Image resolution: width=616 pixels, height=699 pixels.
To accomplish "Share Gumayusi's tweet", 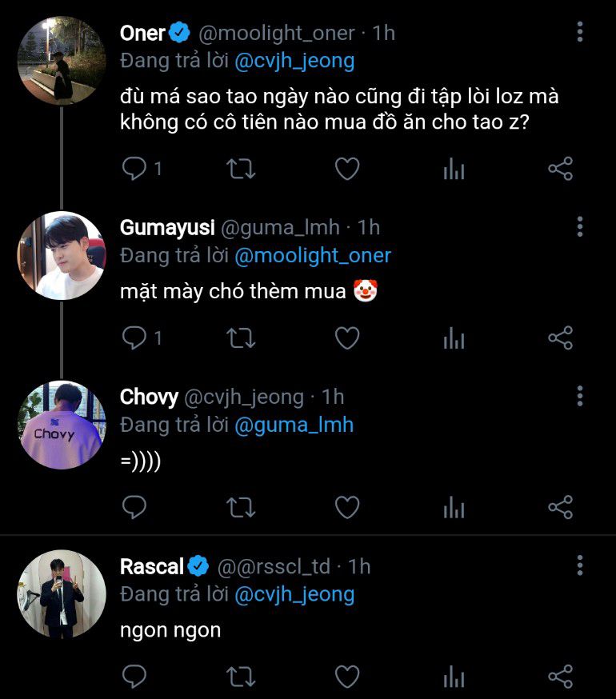I will pyautogui.click(x=560, y=338).
